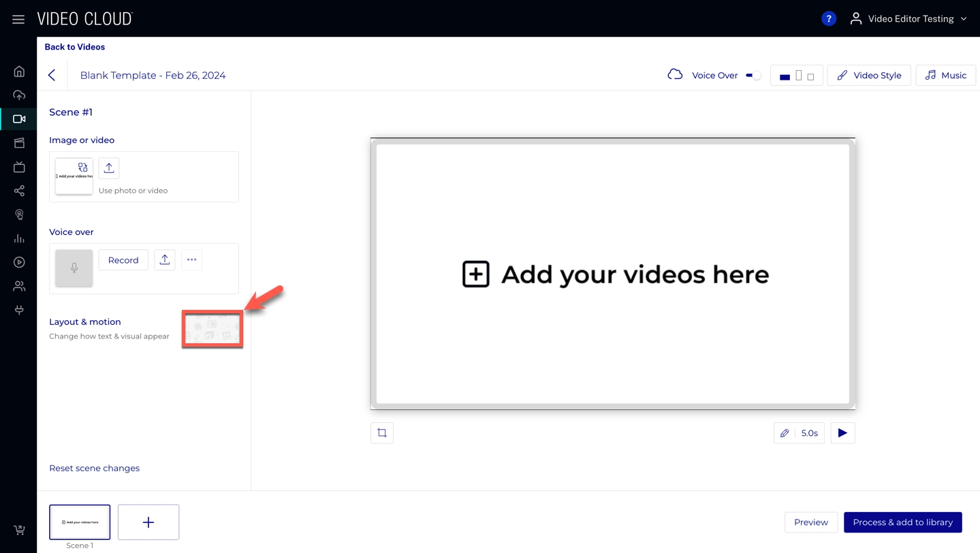Open the hamburger navigation menu

pyautogui.click(x=18, y=19)
